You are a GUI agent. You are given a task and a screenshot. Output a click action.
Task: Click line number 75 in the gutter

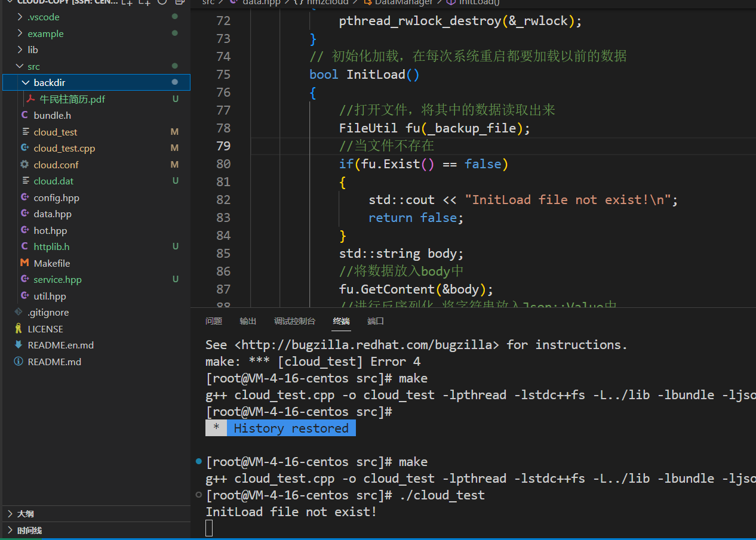[223, 75]
